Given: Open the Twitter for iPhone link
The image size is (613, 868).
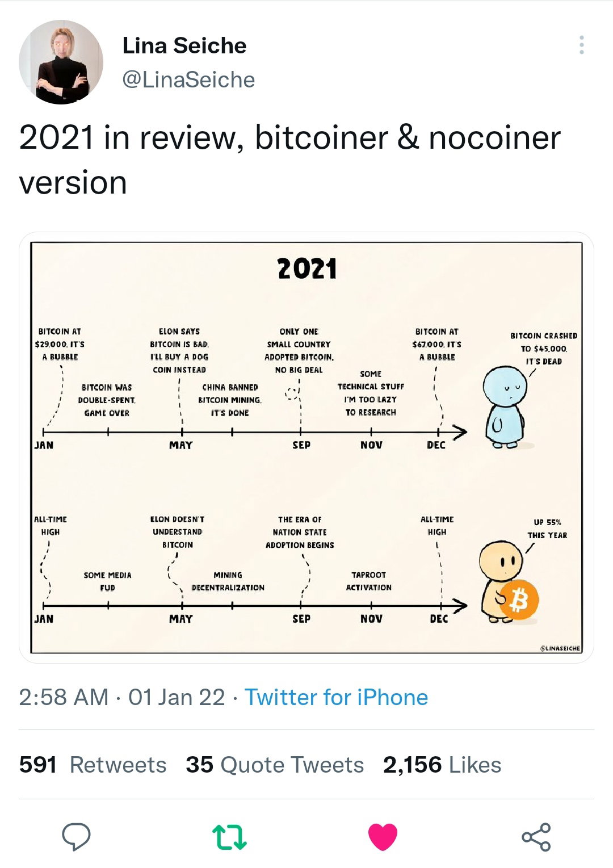Looking at the screenshot, I should point(336,697).
